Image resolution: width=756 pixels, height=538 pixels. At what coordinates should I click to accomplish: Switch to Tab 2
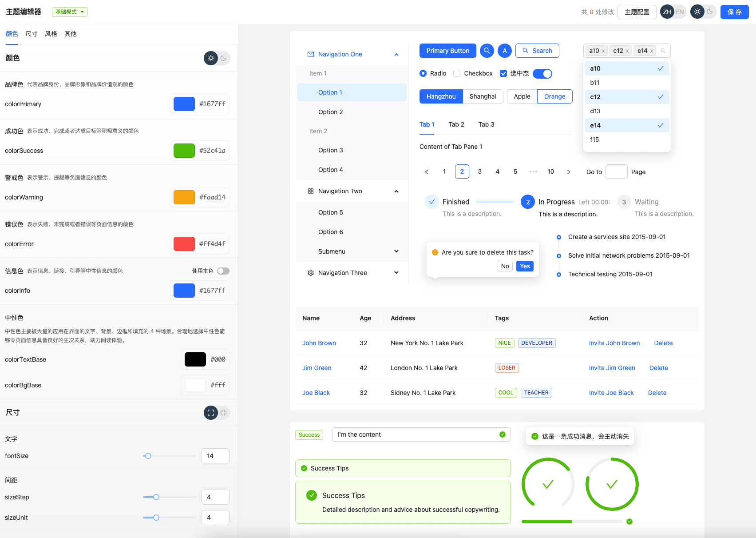click(456, 124)
